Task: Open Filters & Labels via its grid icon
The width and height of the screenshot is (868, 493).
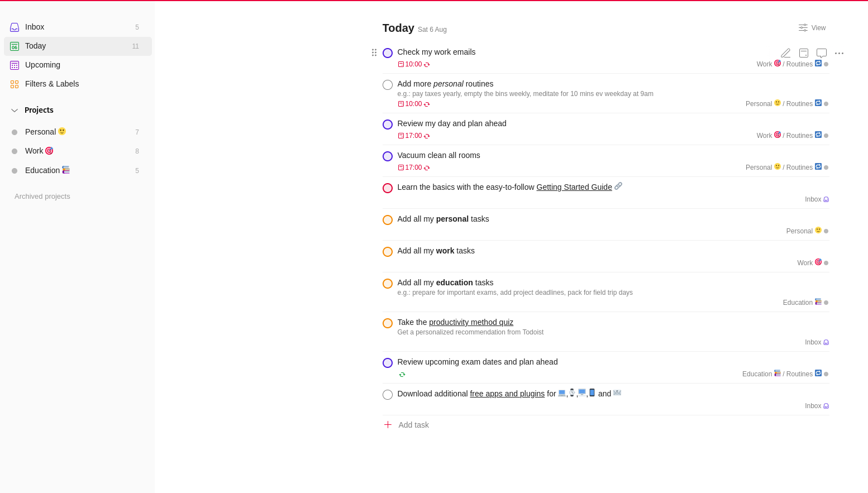Action: click(14, 84)
